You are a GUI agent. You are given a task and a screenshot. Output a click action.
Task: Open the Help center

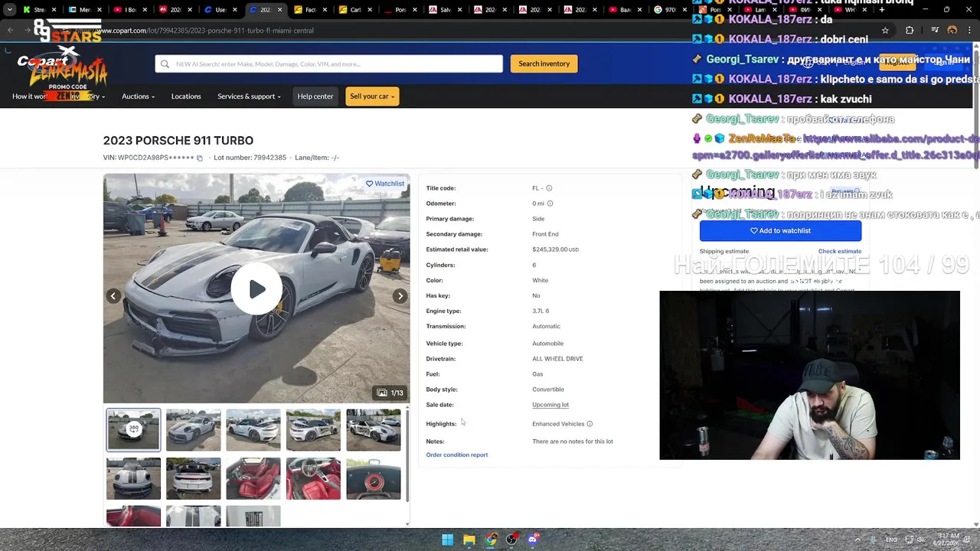click(315, 96)
